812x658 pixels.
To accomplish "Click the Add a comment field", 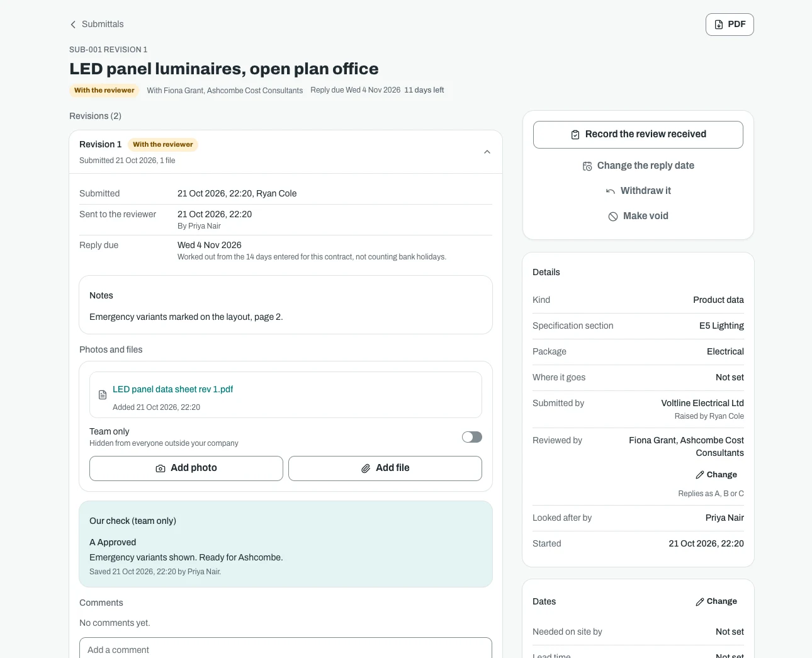I will pos(286,649).
